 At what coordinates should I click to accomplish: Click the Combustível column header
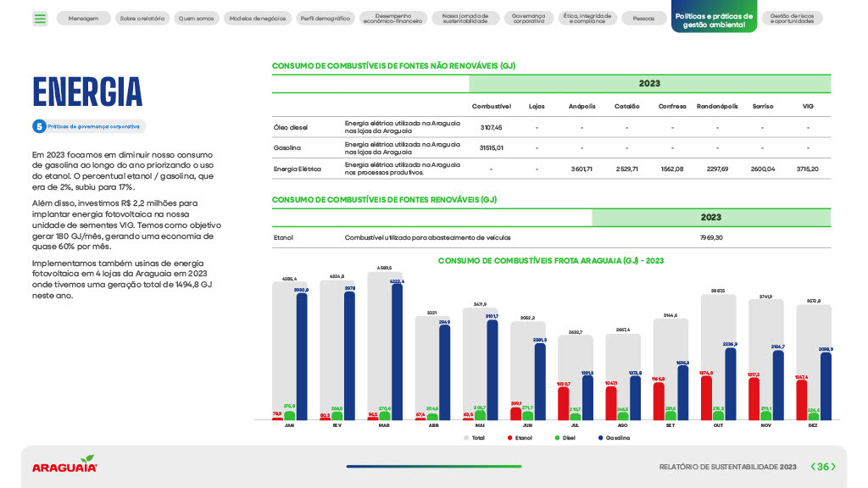[x=491, y=106]
